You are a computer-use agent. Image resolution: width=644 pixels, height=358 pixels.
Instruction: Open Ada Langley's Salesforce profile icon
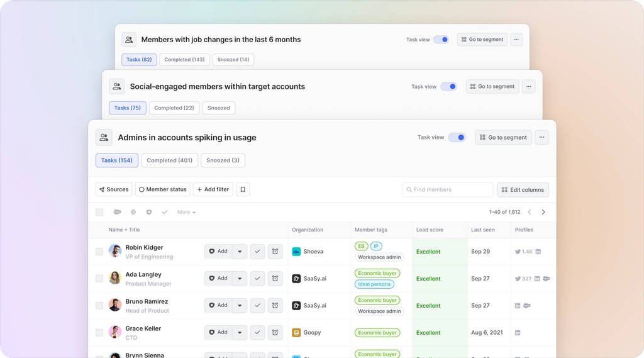coord(547,279)
